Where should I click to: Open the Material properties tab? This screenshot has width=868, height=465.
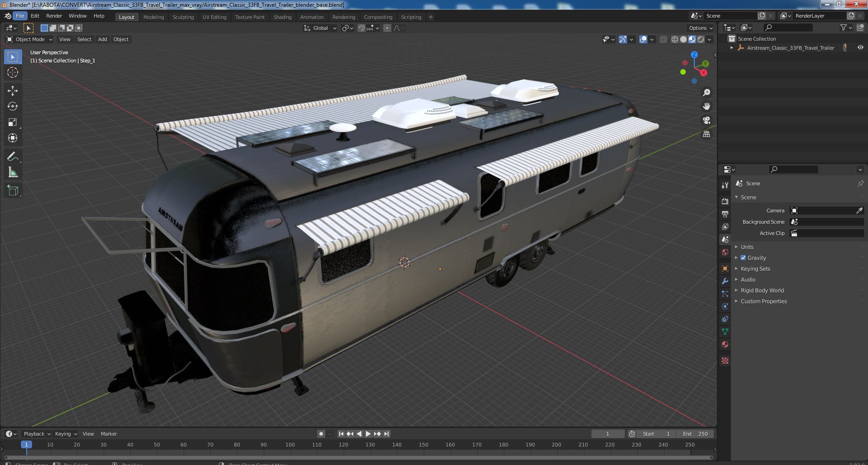click(x=725, y=344)
